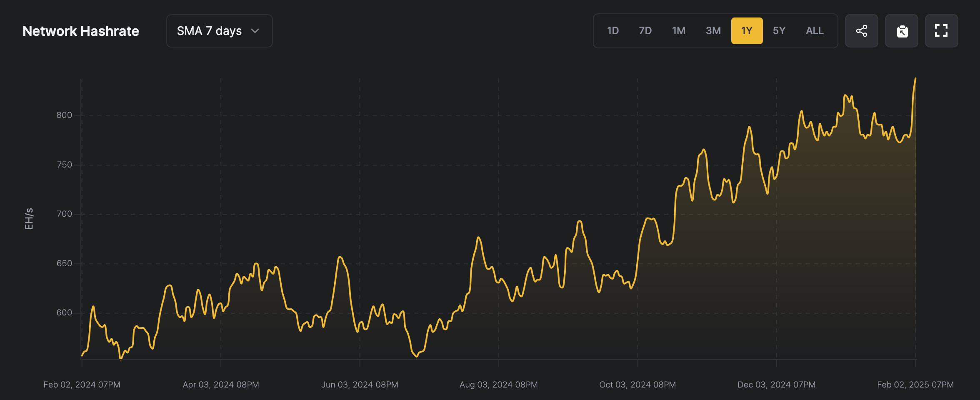Select the 3M time range
The image size is (980, 400).
click(x=713, y=31)
